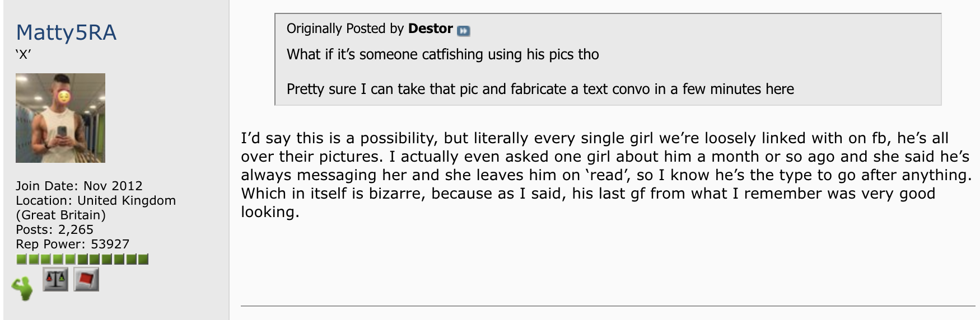Click the reply line beginning 'always messaging her'
Screen dimensions: 980x320
[606, 175]
